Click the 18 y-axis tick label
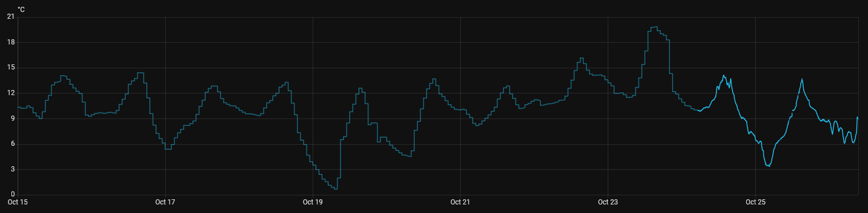The image size is (868, 213). coord(11,42)
